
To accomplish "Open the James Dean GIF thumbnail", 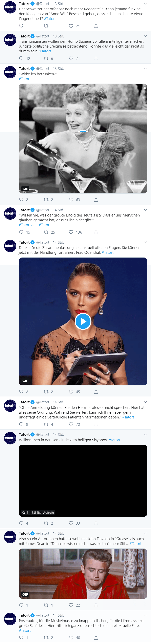I will pos(83,574).
